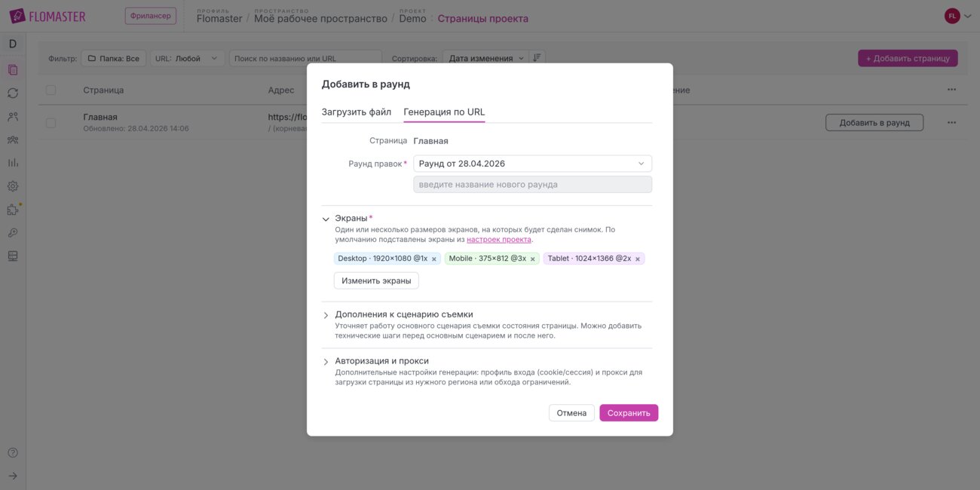Screen dimensions: 980x490
Task: Select the Генерация по URL tab
Action: point(444,112)
